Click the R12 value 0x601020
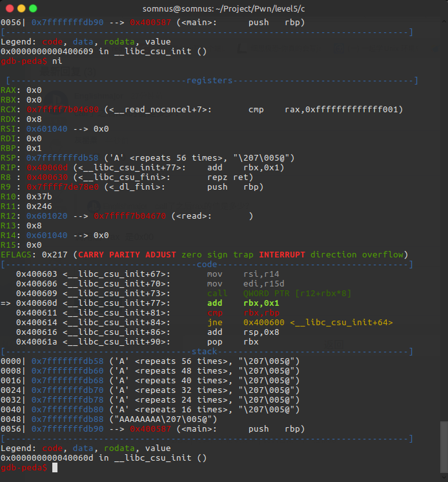Viewport: 448px width, 482px height. 46,216
